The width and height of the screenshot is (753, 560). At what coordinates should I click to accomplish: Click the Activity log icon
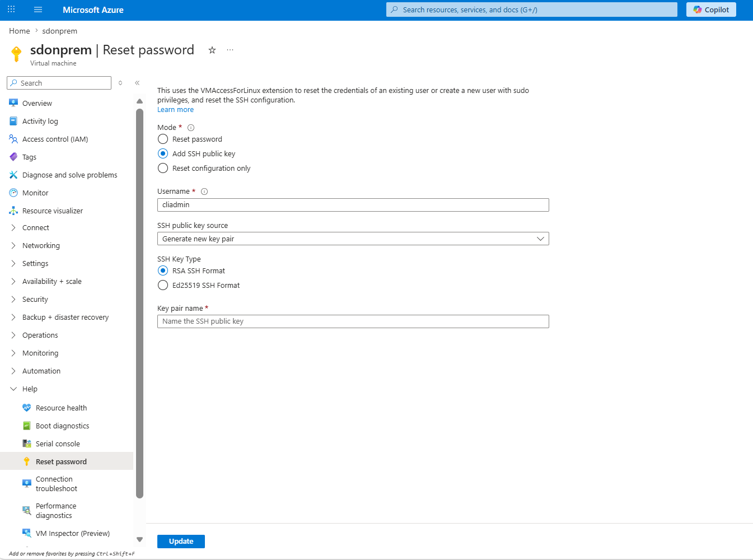(x=13, y=121)
